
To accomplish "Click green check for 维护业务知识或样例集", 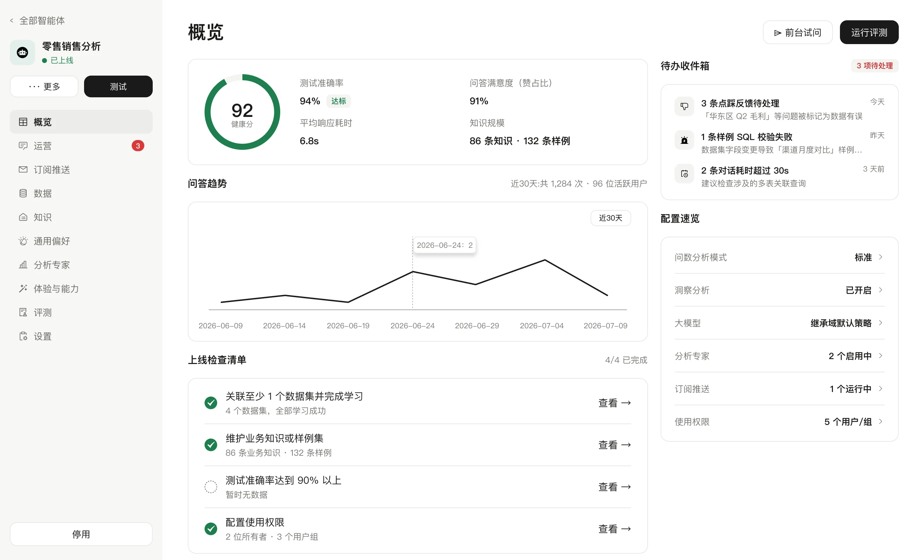I will pyautogui.click(x=211, y=445).
